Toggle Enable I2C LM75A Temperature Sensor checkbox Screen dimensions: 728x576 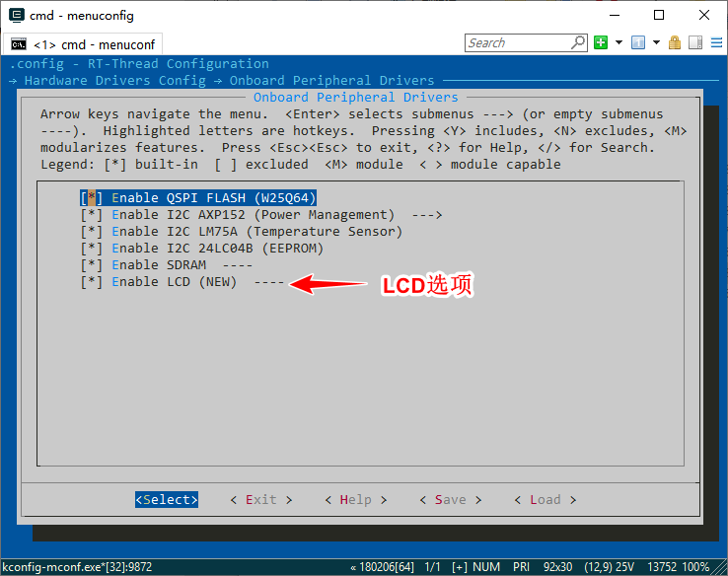point(91,232)
